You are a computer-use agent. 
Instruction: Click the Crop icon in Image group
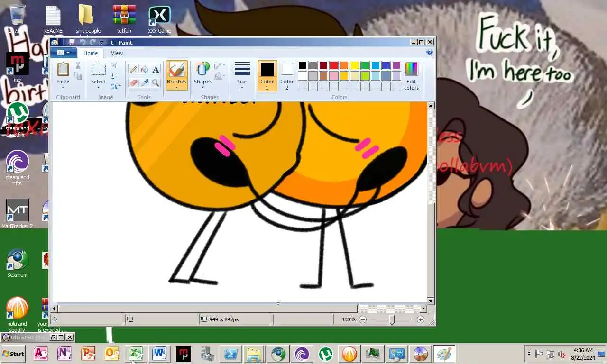[x=114, y=65]
